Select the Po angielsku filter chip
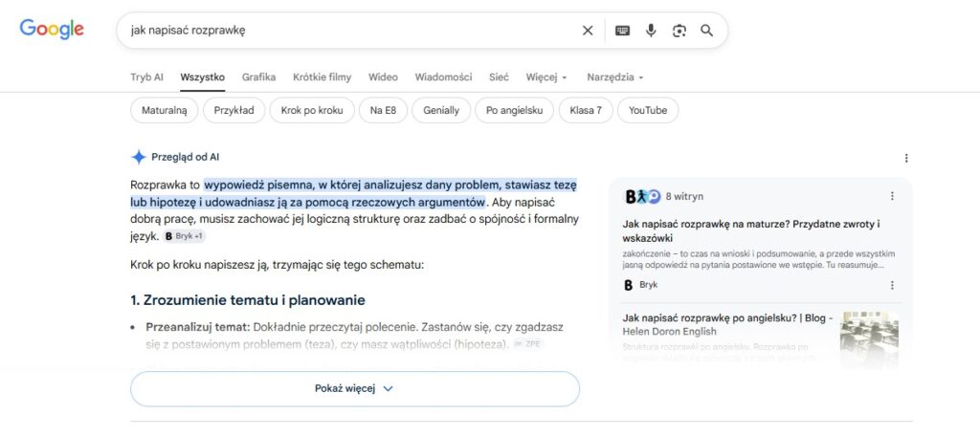 (514, 111)
